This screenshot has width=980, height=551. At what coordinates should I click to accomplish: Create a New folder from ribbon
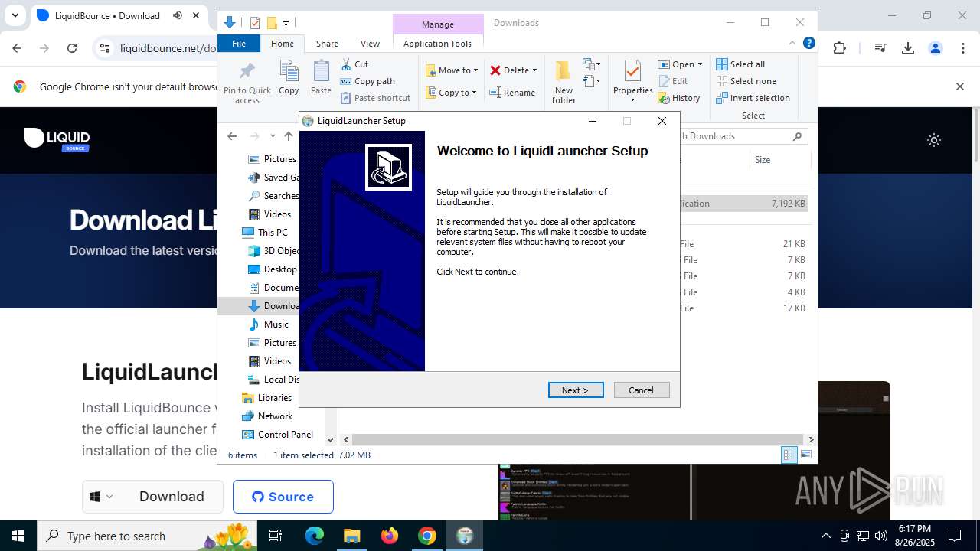point(563,83)
